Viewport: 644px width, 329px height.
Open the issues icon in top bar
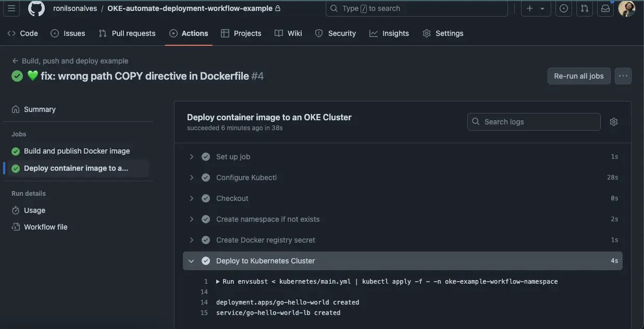pos(564,8)
